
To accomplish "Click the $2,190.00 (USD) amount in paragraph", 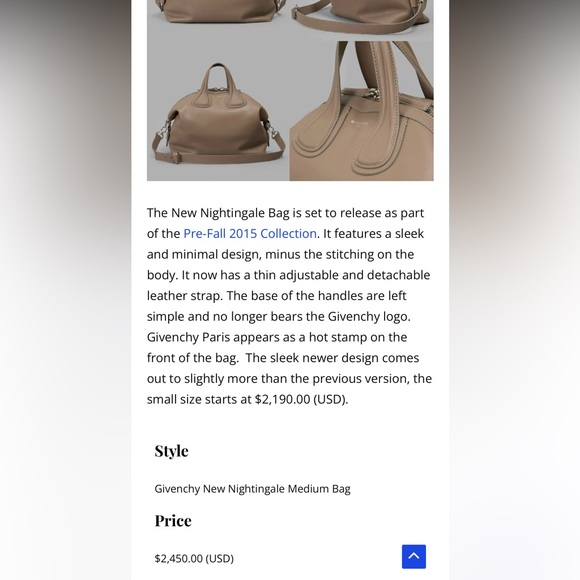I will pyautogui.click(x=301, y=399).
